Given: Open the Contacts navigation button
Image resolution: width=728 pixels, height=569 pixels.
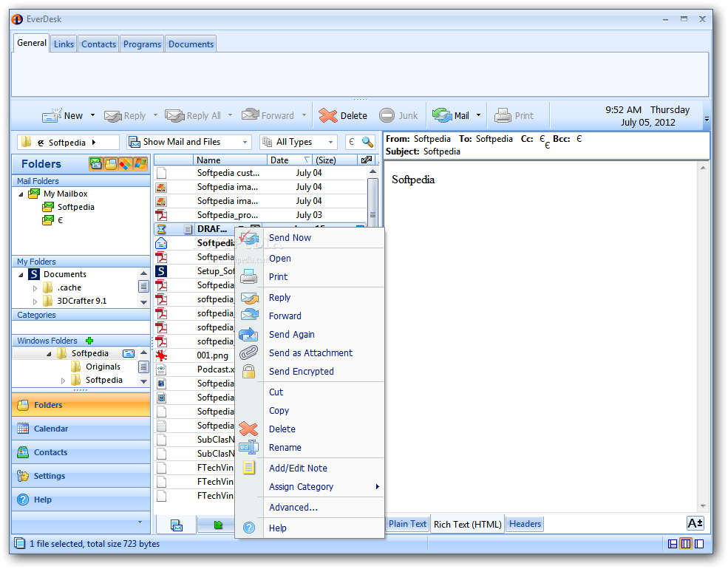Looking at the screenshot, I should pyautogui.click(x=81, y=452).
